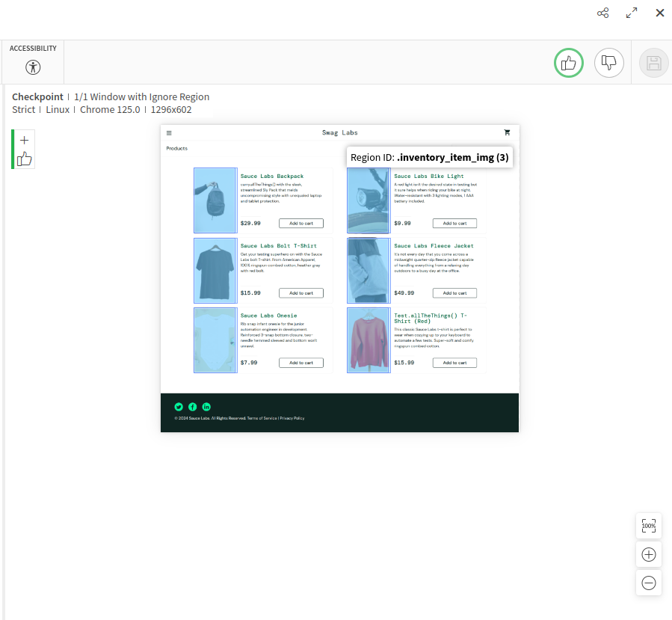This screenshot has width=672, height=620.
Task: Click the 1296x602 viewport size
Action: [x=171, y=110]
